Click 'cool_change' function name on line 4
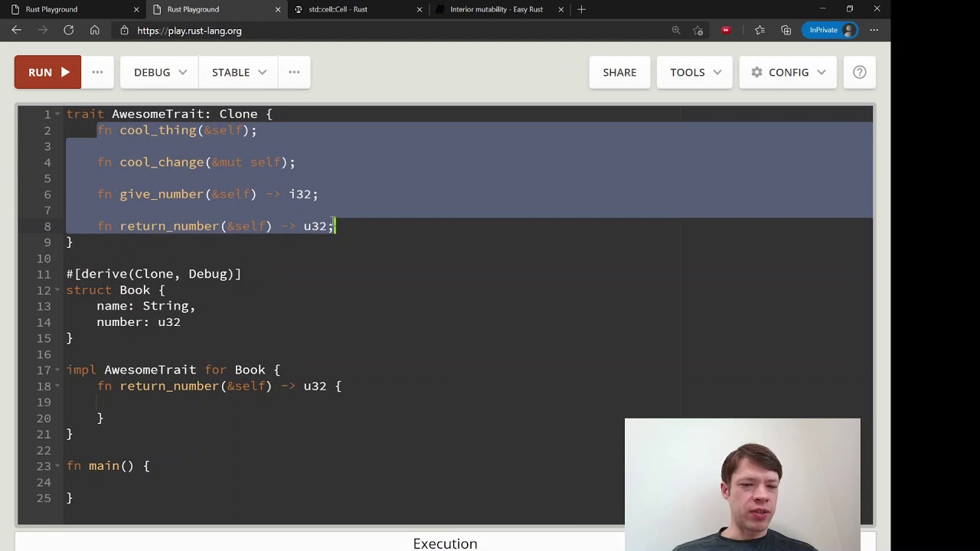This screenshot has height=551, width=980. click(162, 162)
